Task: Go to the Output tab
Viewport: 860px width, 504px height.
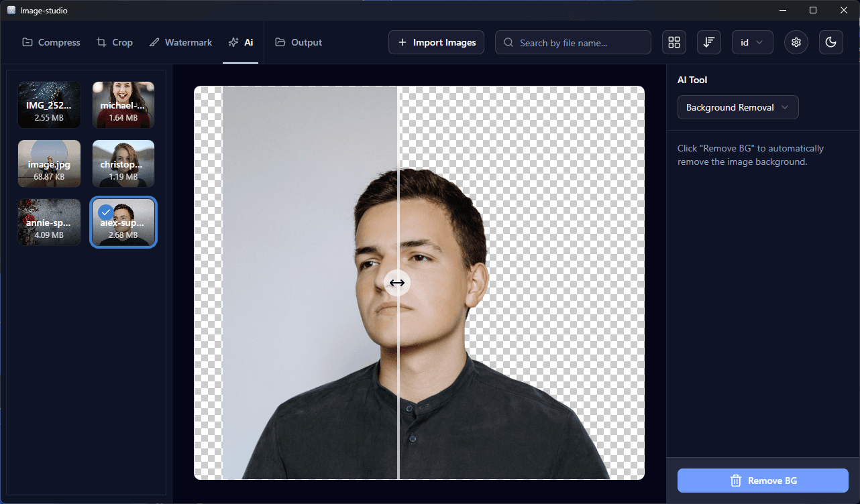Action: pyautogui.click(x=299, y=42)
